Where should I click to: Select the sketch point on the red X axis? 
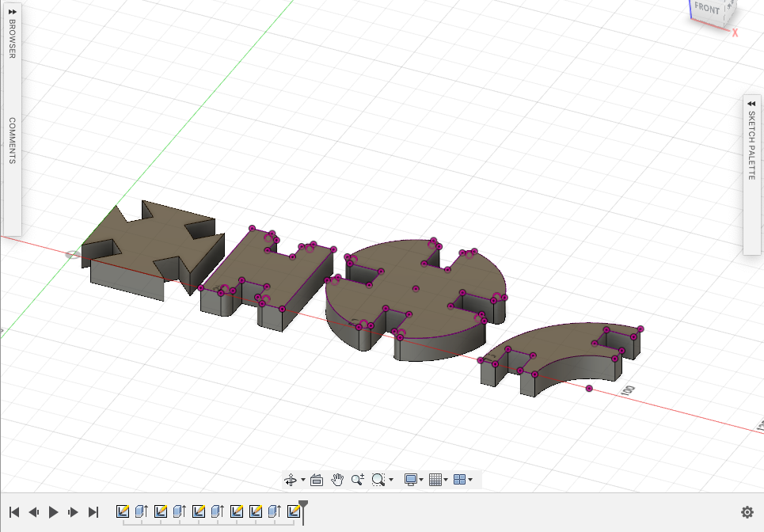[x=589, y=388]
